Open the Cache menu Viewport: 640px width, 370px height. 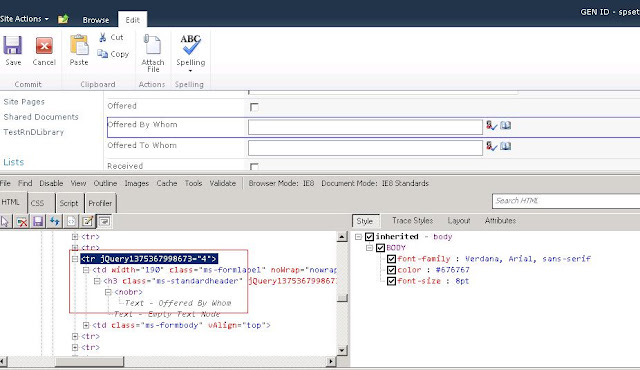[x=167, y=183]
